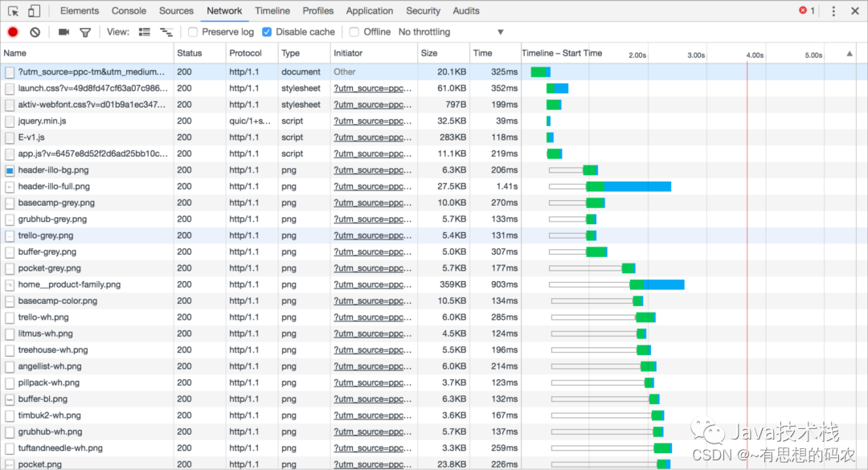The width and height of the screenshot is (868, 470).
Task: Sort by the Type column header
Action: (x=304, y=53)
